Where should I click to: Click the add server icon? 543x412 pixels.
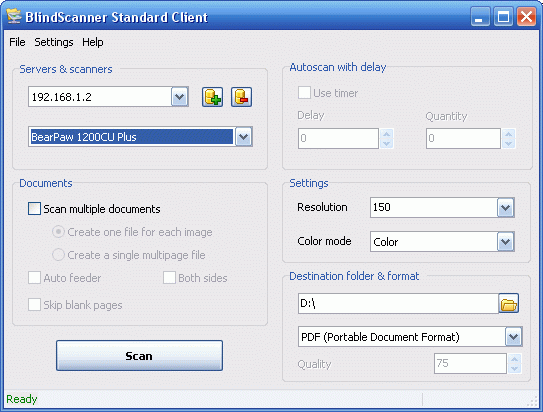coord(212,97)
